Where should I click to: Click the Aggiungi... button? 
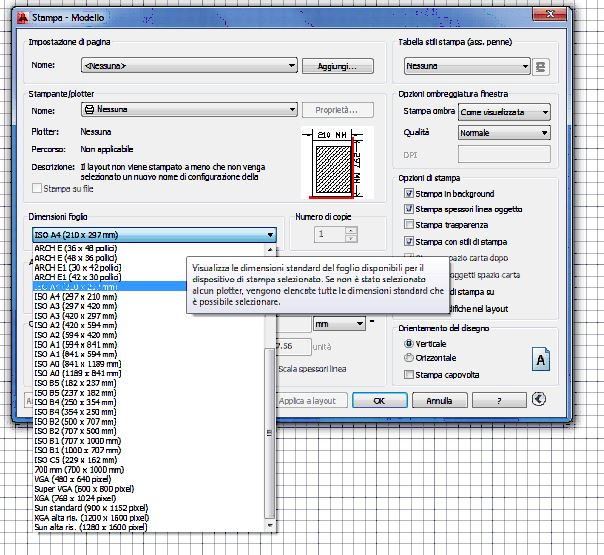(337, 66)
